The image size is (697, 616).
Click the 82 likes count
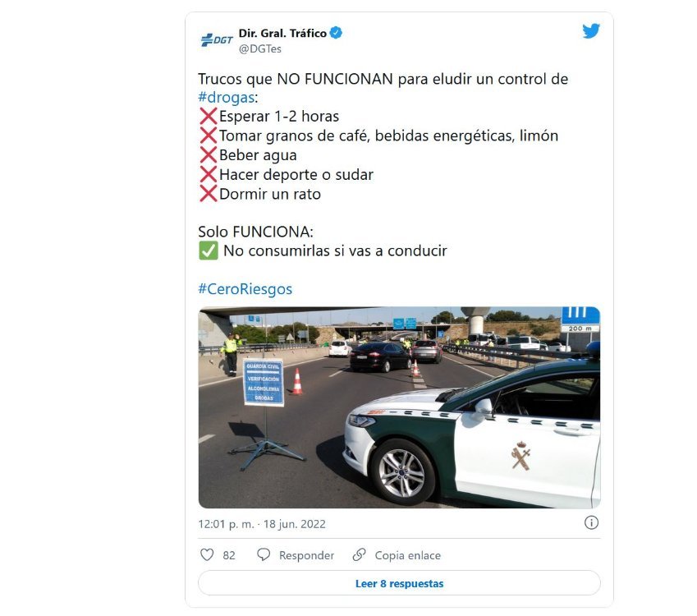tap(229, 555)
